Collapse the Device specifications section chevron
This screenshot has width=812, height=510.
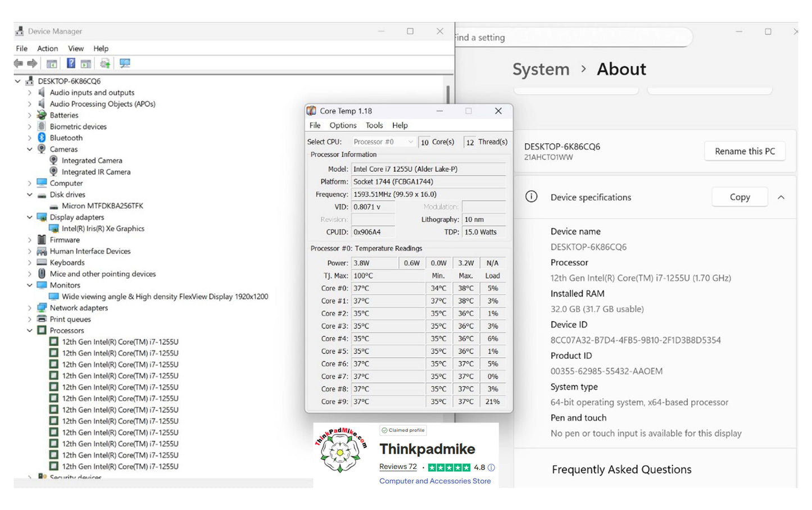point(781,197)
